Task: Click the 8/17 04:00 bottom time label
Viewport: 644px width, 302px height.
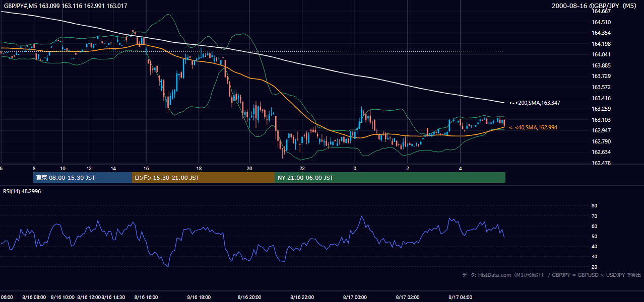Action: tap(460, 297)
